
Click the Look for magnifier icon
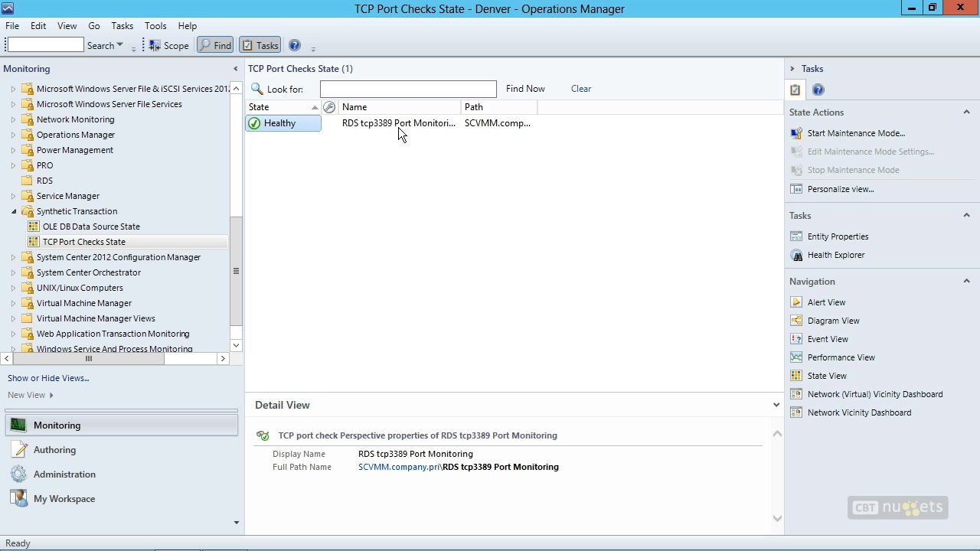coord(257,89)
